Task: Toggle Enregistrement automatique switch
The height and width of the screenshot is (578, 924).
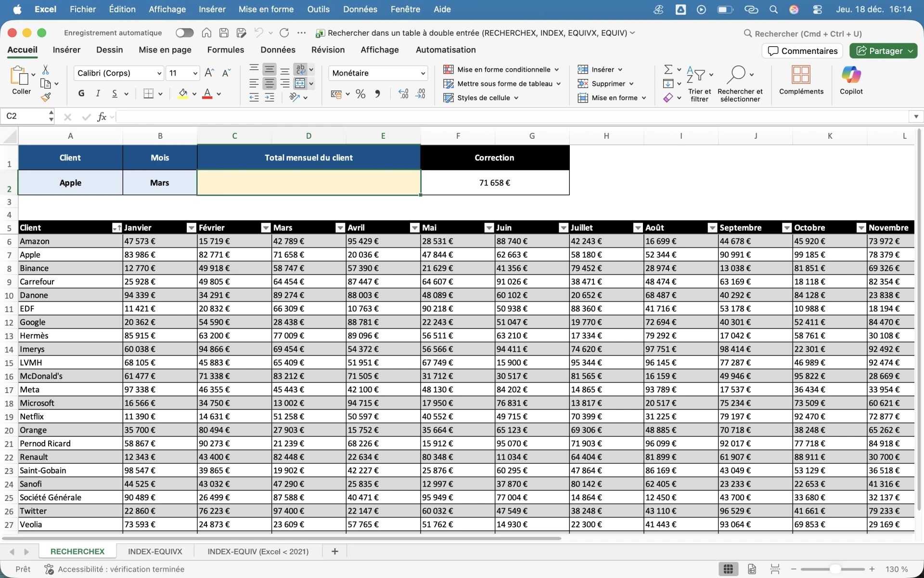Action: click(185, 33)
